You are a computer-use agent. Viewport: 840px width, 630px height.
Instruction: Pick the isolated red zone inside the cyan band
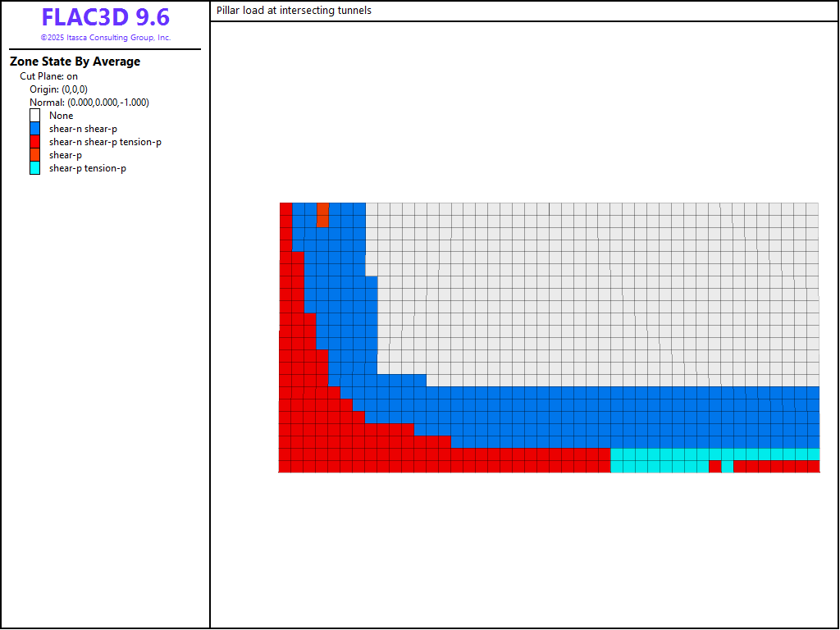coord(714,467)
